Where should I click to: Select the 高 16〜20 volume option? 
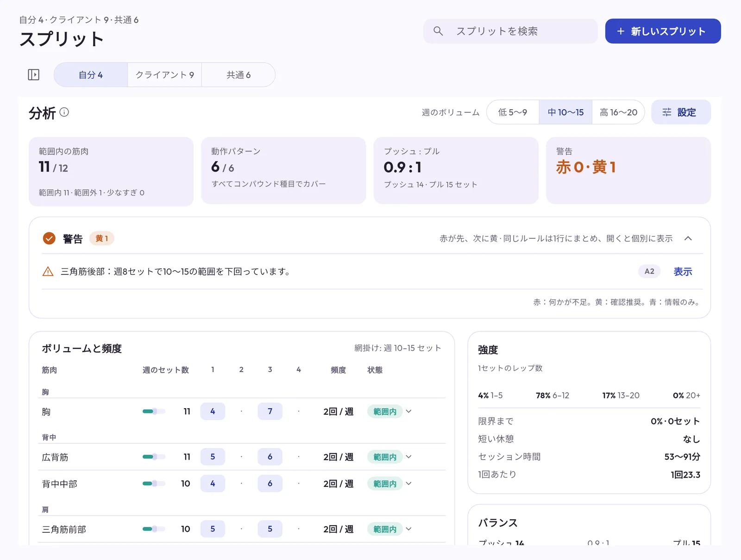[618, 112]
